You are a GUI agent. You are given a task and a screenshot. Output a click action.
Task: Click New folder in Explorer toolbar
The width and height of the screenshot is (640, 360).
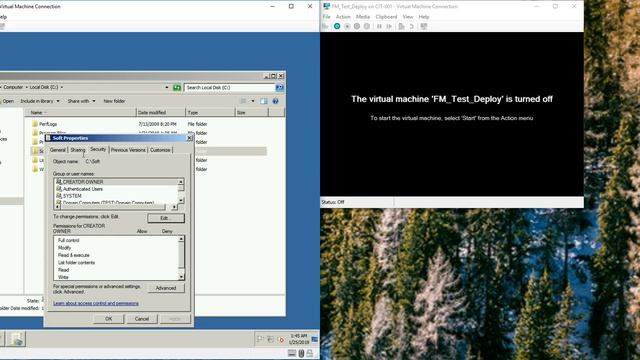[x=114, y=101]
